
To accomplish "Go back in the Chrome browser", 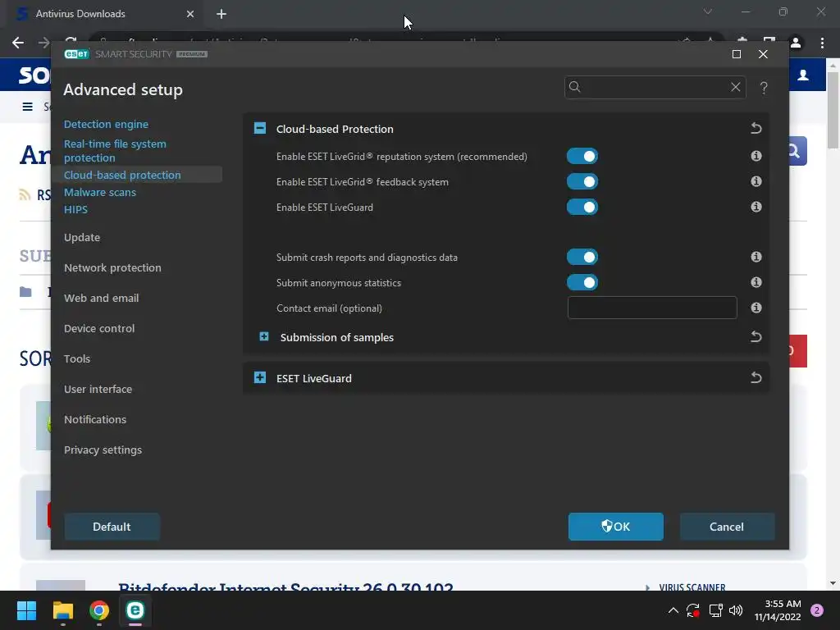I will (18, 43).
